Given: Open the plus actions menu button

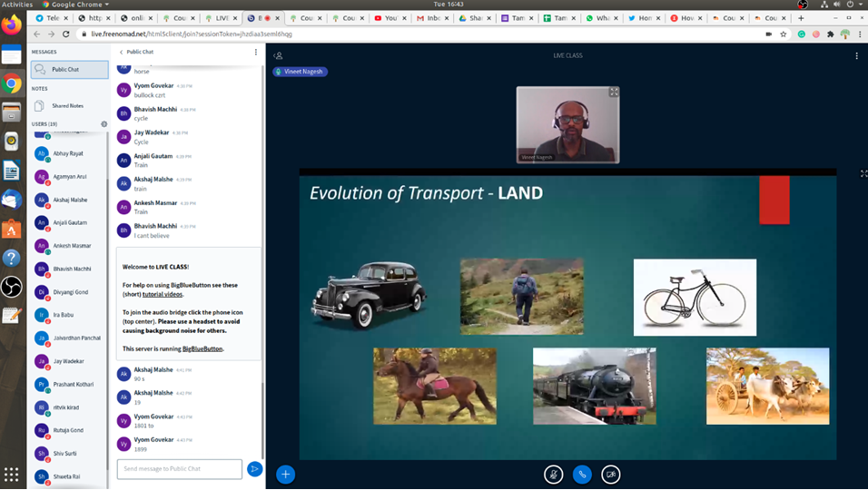Looking at the screenshot, I should pos(285,474).
